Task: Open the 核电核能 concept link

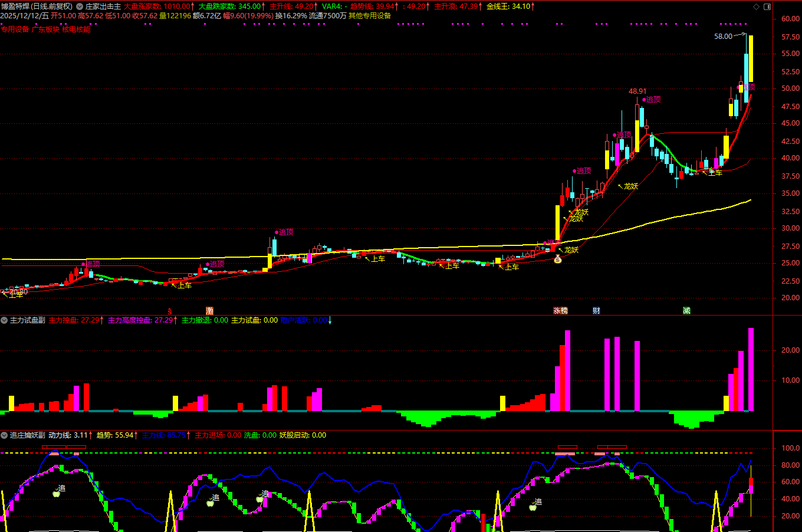Action: tap(77, 29)
